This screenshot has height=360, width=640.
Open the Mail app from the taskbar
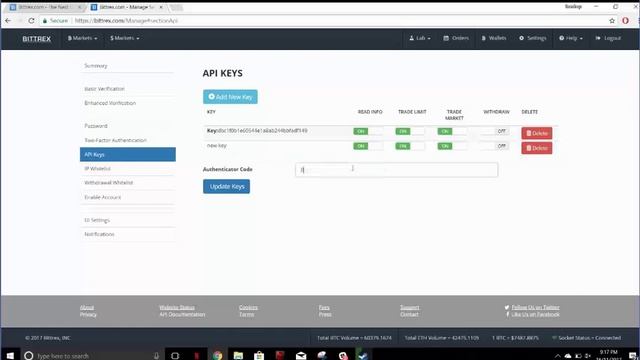click(301, 356)
